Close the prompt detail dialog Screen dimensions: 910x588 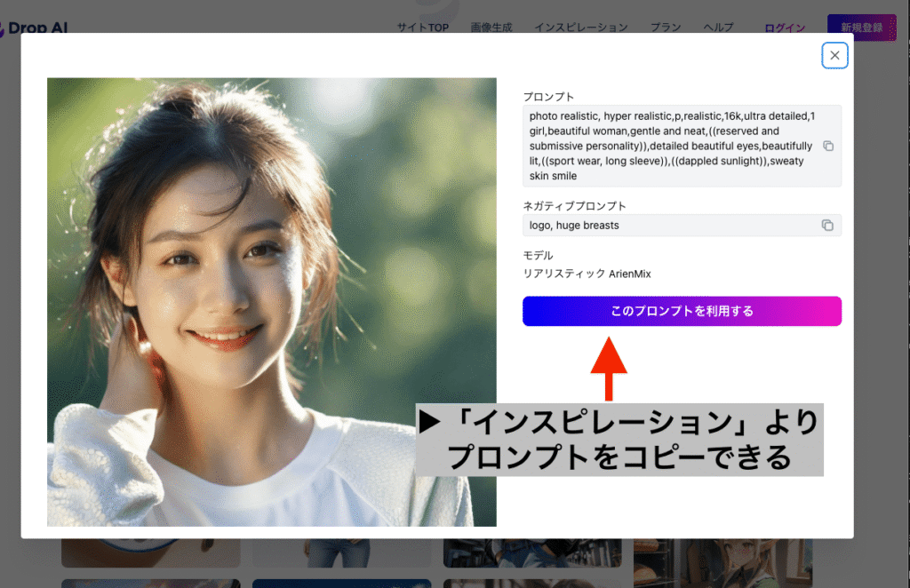point(834,56)
